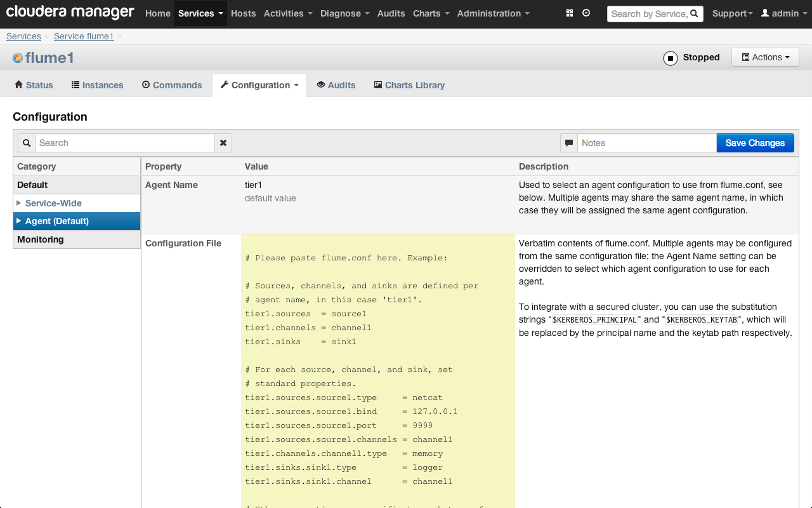Image resolution: width=812 pixels, height=508 pixels.
Task: Open the Actions dropdown button
Action: tap(766, 57)
